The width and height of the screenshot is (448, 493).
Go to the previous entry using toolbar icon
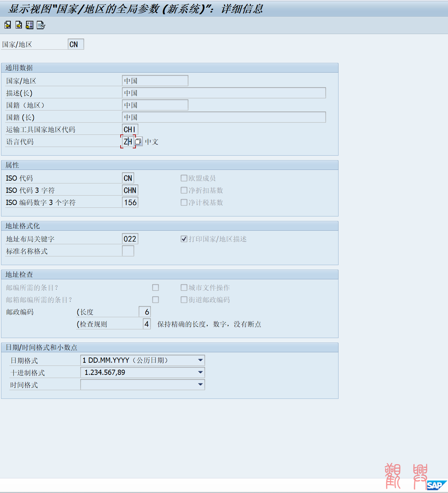point(8,25)
